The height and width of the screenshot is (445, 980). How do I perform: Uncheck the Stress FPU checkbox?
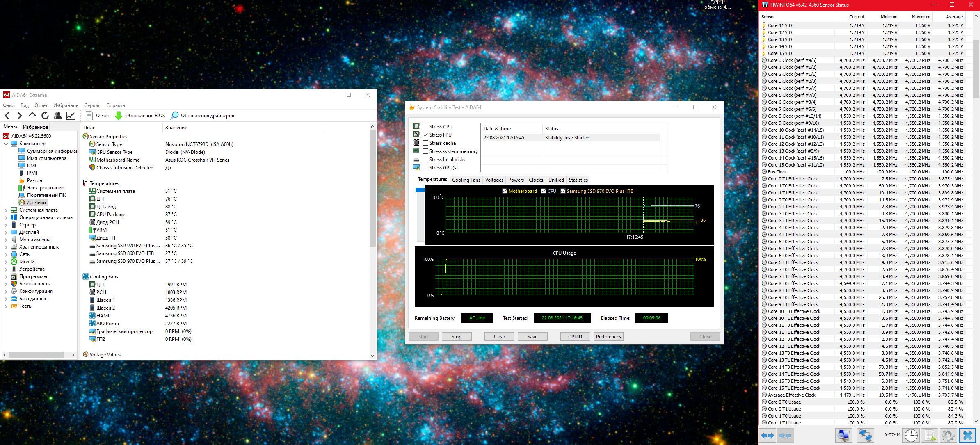click(x=426, y=135)
